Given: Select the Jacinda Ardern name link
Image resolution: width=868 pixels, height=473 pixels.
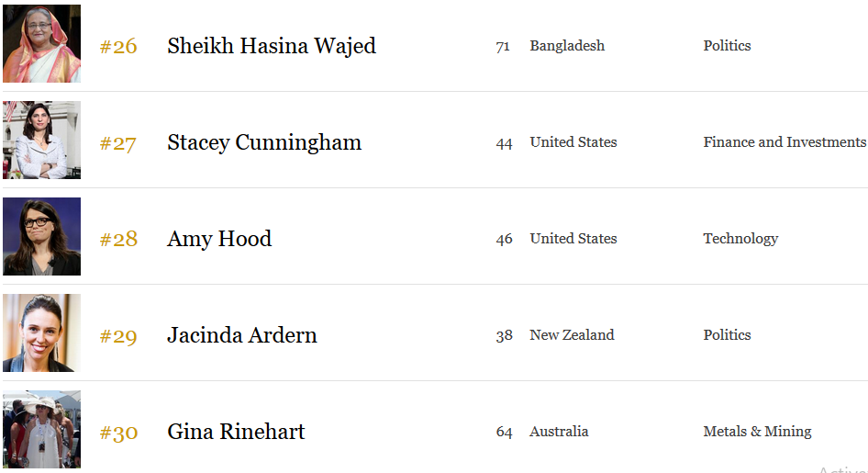Looking at the screenshot, I should pyautogui.click(x=242, y=335).
